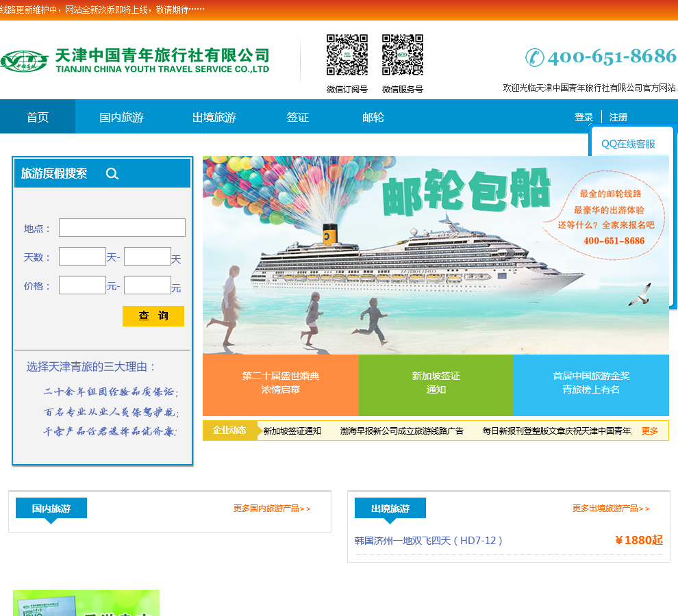Click the ¥1880起 price text
678x616 pixels.
tap(639, 540)
